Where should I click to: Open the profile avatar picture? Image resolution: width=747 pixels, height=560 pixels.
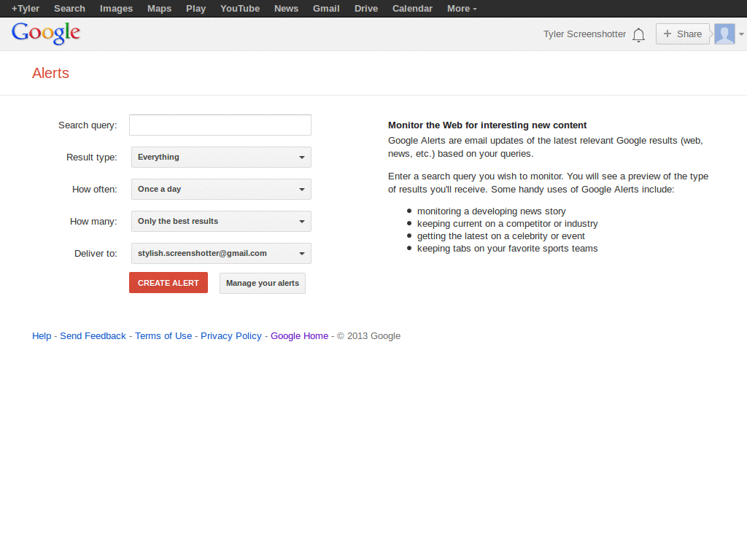tap(724, 34)
